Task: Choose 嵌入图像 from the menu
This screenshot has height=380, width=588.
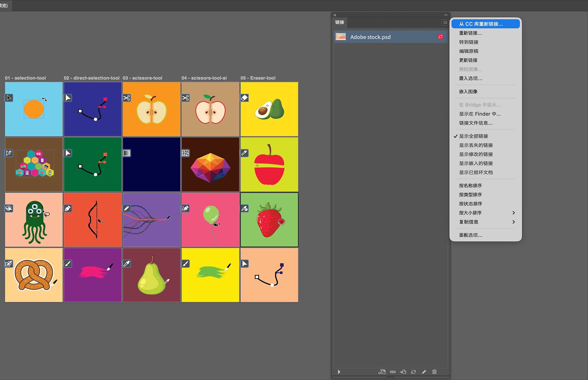Action: point(485,92)
